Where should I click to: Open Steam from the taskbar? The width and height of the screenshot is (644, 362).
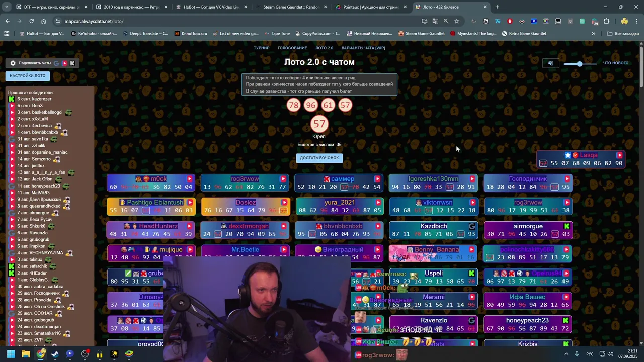[55, 354]
